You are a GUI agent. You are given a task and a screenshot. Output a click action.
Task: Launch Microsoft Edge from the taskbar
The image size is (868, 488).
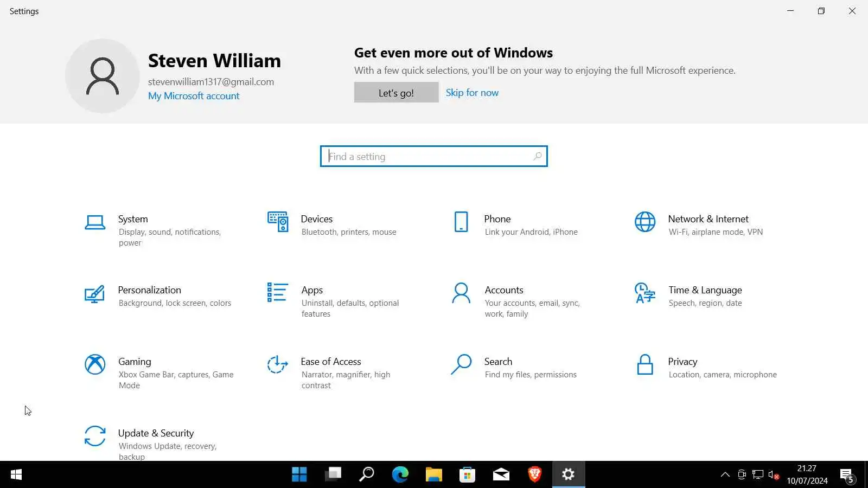click(x=400, y=474)
